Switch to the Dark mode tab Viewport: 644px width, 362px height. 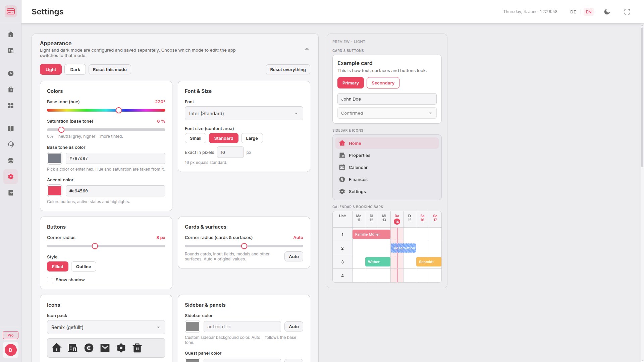point(75,69)
